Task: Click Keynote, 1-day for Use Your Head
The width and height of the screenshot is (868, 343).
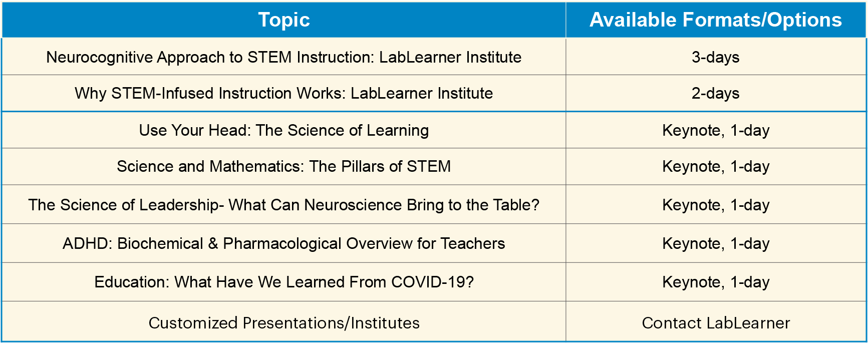Action: tap(716, 130)
